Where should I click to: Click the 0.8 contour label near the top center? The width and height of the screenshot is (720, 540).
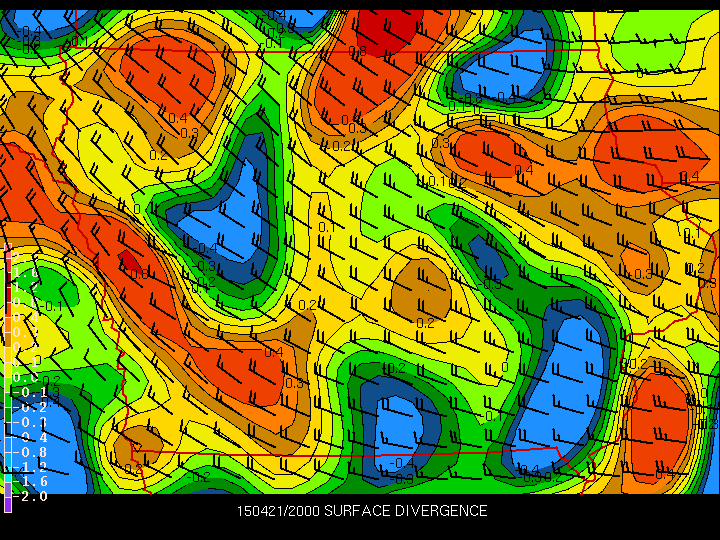(x=357, y=51)
